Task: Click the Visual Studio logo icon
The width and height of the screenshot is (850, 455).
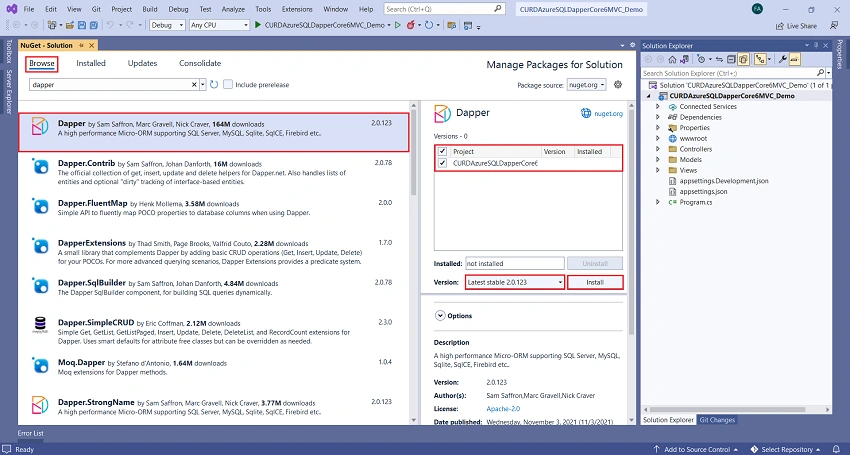Action: (11, 9)
